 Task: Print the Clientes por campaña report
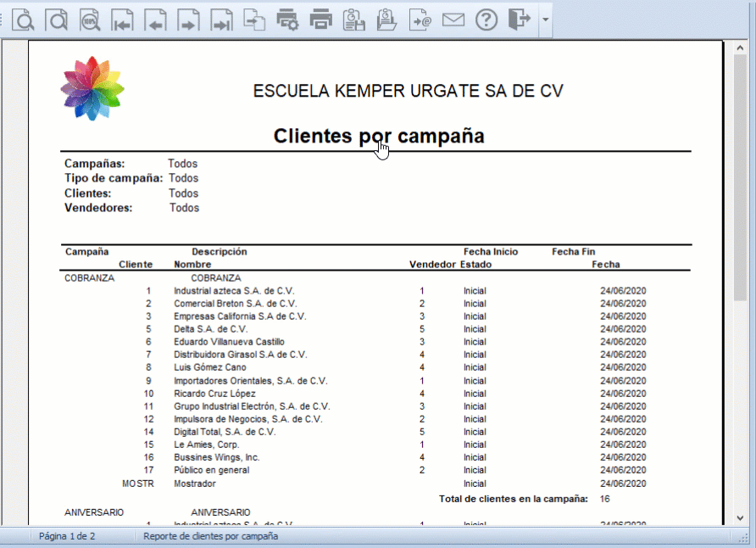tap(320, 19)
